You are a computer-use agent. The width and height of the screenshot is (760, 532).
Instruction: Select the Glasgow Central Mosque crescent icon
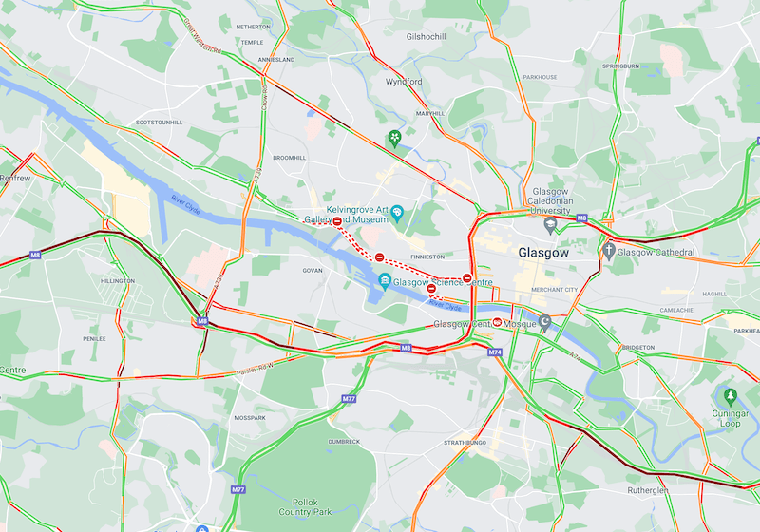point(544,323)
